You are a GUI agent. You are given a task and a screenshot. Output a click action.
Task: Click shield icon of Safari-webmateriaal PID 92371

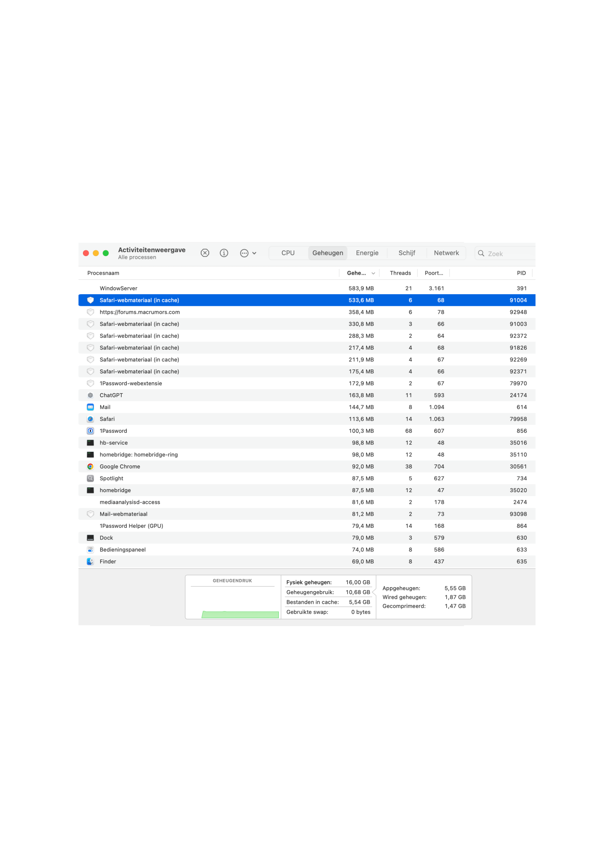click(x=90, y=372)
